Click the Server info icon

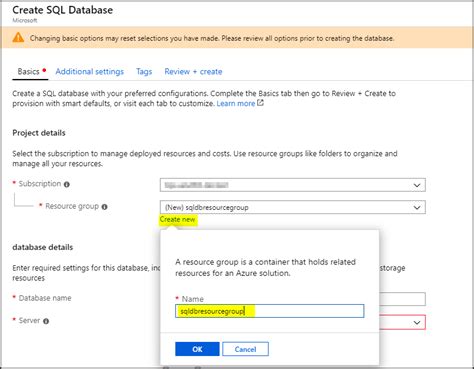(x=46, y=321)
